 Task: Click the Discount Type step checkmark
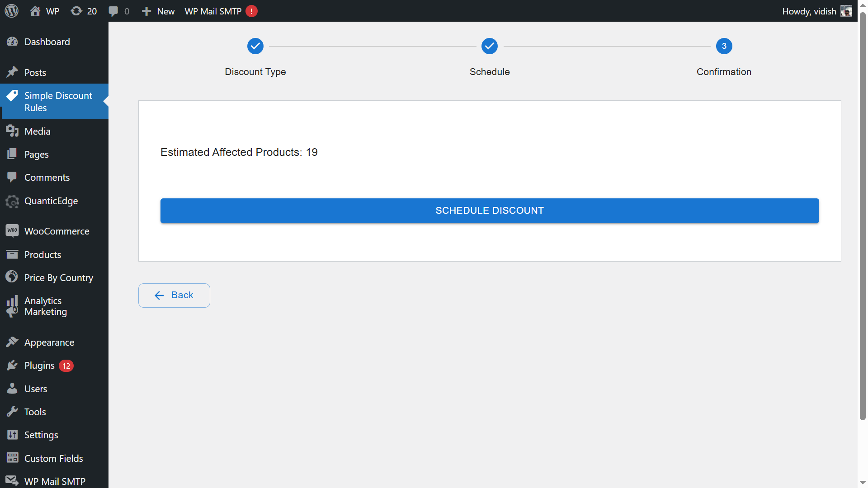tap(255, 46)
